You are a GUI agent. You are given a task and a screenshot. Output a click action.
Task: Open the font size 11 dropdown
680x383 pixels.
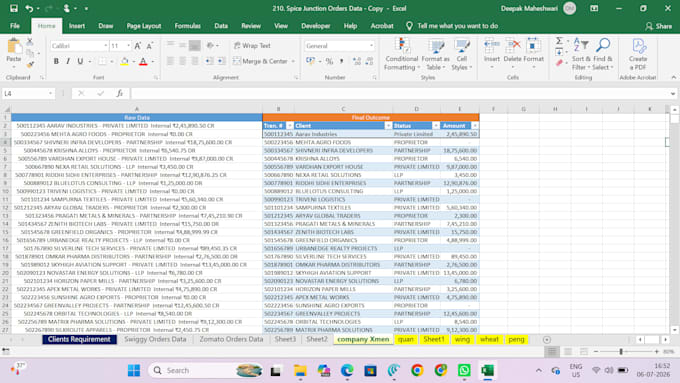128,46
